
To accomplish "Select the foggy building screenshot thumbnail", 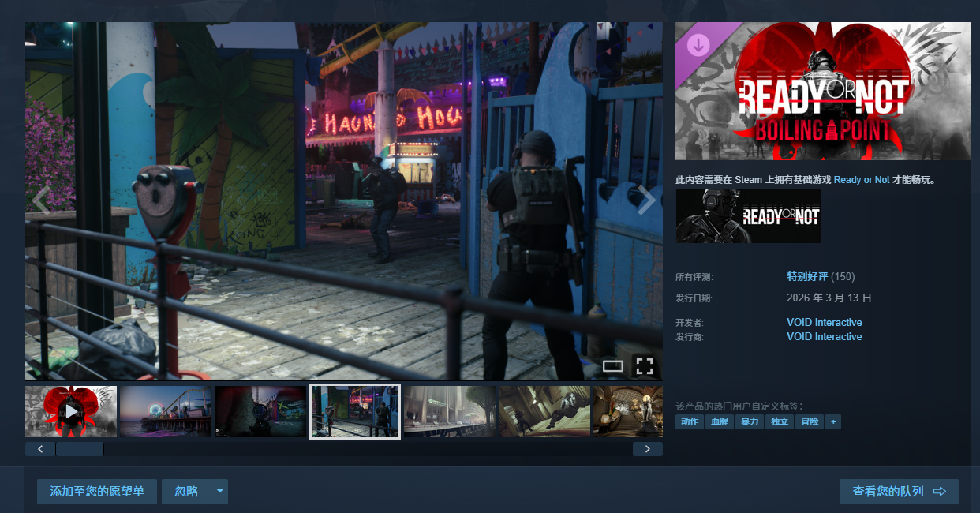I will [x=450, y=411].
